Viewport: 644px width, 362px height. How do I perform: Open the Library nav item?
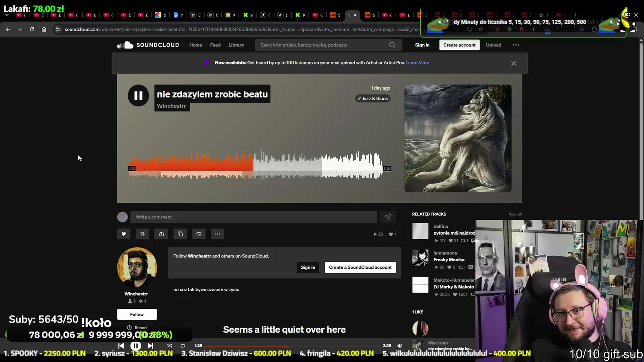[x=236, y=45]
